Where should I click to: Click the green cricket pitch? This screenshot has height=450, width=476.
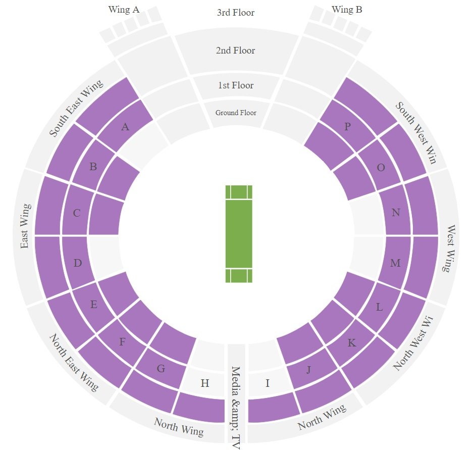239,234
